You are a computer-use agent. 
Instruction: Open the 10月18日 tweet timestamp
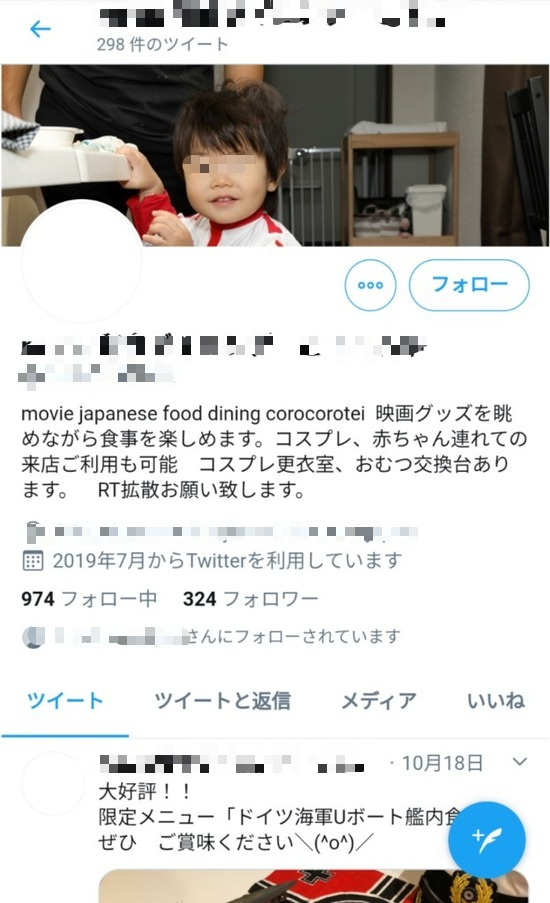[442, 763]
